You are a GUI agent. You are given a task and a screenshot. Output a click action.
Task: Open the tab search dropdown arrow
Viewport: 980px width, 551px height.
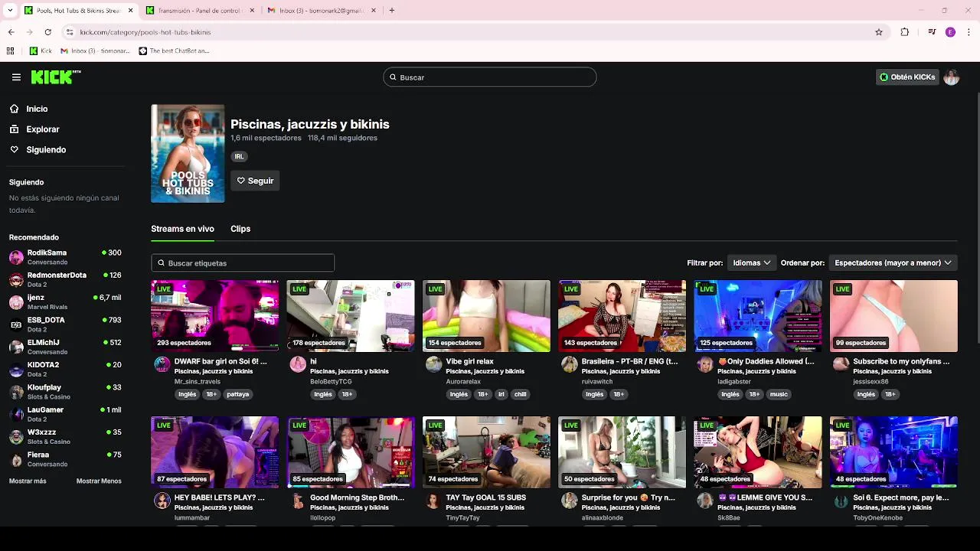(11, 11)
